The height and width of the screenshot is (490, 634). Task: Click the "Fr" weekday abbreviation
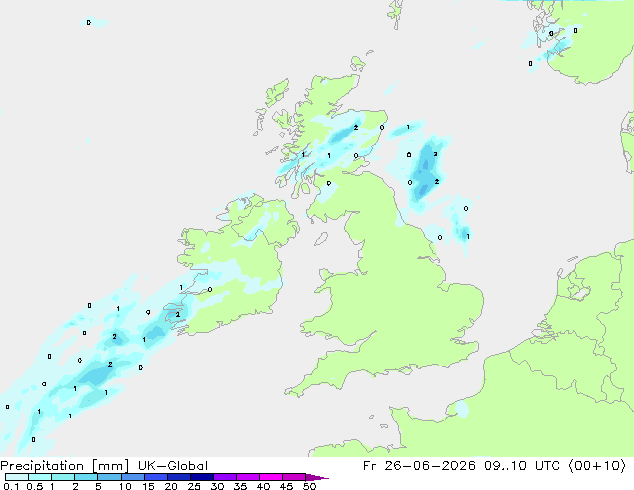pos(370,466)
